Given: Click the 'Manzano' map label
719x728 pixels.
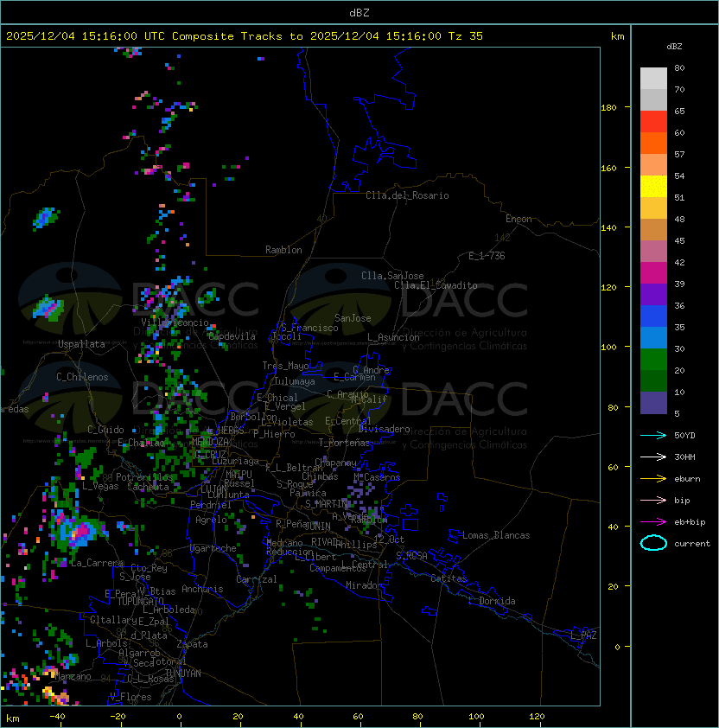Looking at the screenshot, I should click(x=73, y=676).
